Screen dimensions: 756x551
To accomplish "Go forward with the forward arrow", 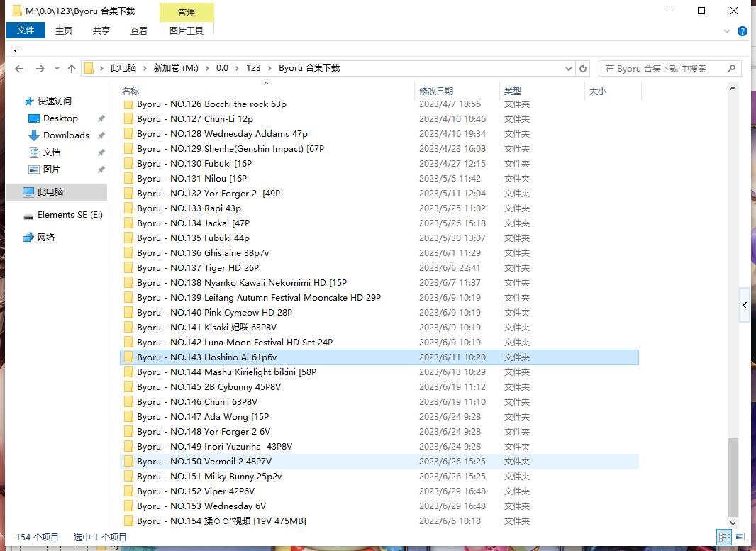I will point(40,69).
